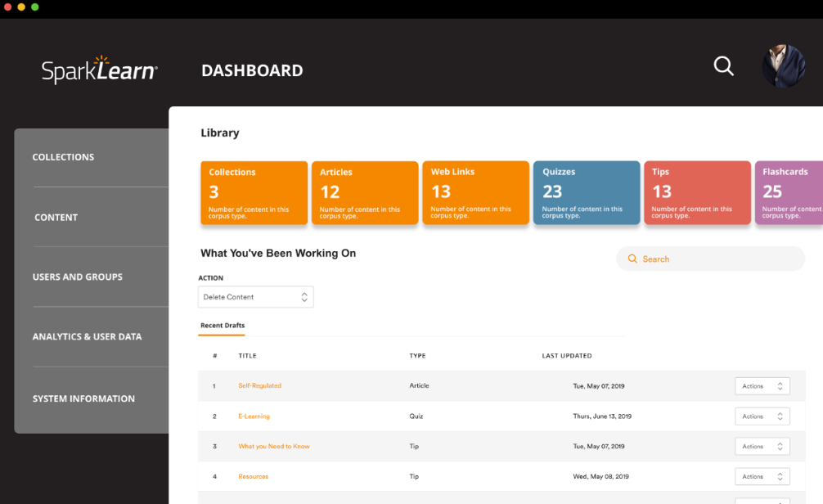Open the Actions dropdown for Self-Regulated
Viewport: 823px width, 504px height.
tap(762, 385)
